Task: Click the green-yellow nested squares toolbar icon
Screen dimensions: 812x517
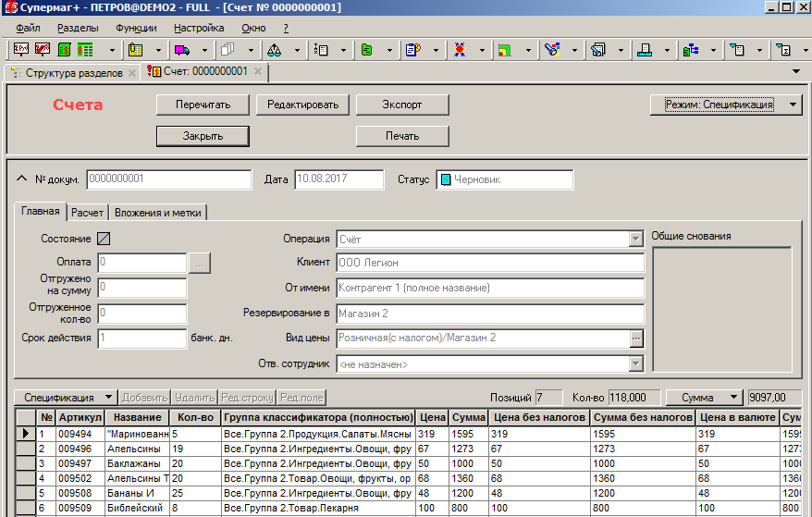Action: point(505,50)
